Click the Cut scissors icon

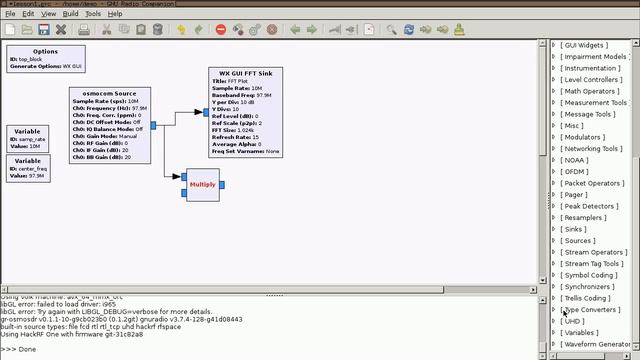[107, 29]
